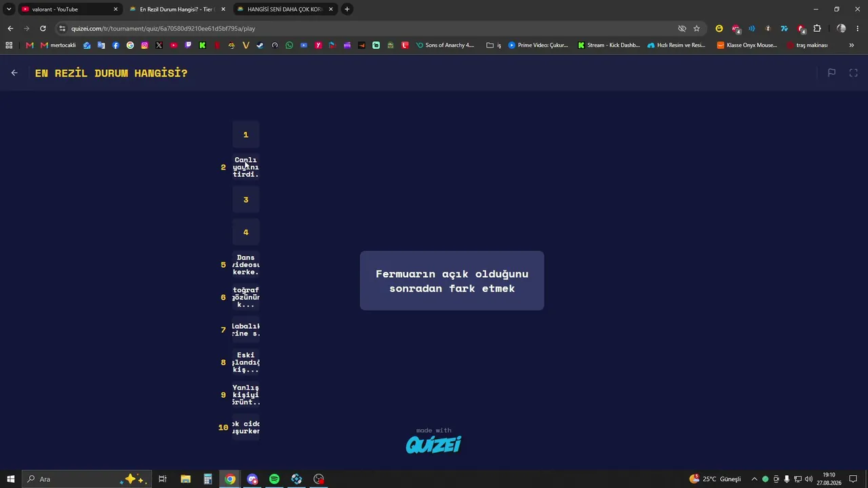Open the first Gmail bookmark icon
Viewport: 868px width, 488px height.
click(x=29, y=45)
